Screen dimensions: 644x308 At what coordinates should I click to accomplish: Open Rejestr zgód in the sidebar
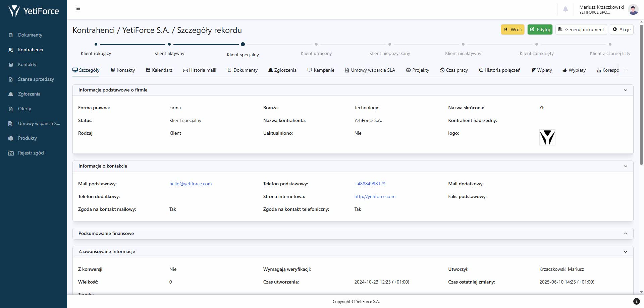[x=31, y=153]
